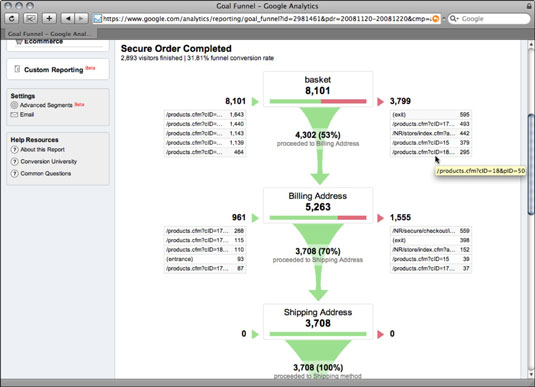Click the basket step progress bar
Viewport: 535px width, 387px height.
click(318, 101)
